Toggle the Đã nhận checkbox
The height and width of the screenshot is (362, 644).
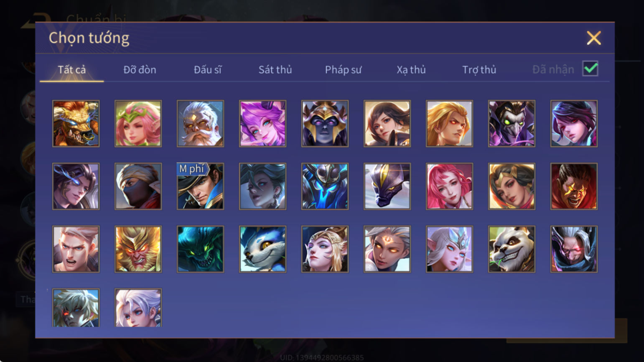click(590, 69)
